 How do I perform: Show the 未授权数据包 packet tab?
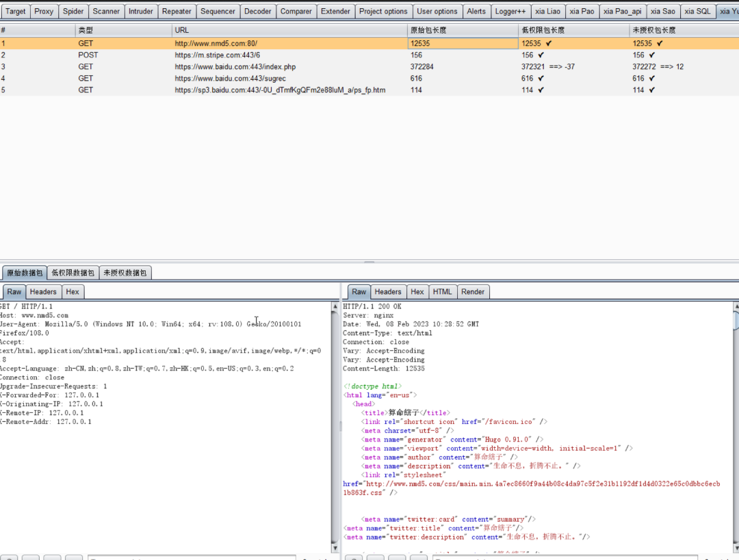point(125,273)
